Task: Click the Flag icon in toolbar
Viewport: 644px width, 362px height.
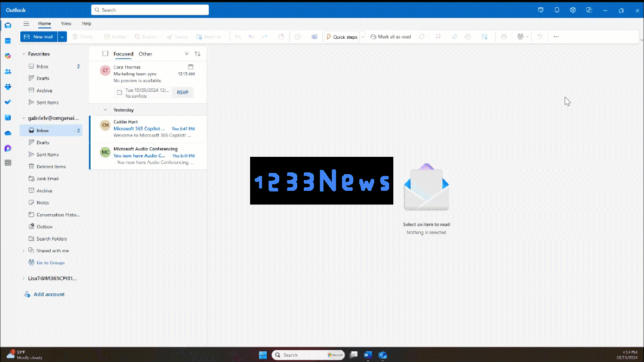Action: click(438, 37)
